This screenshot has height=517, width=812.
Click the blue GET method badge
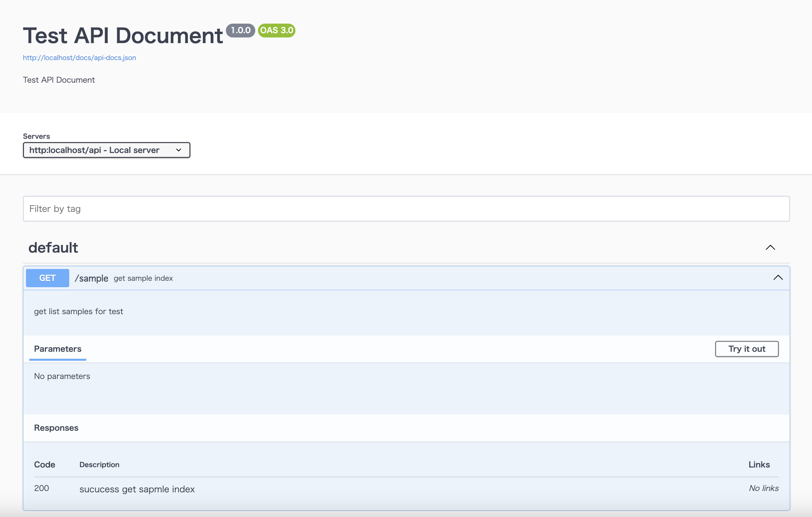click(x=48, y=278)
